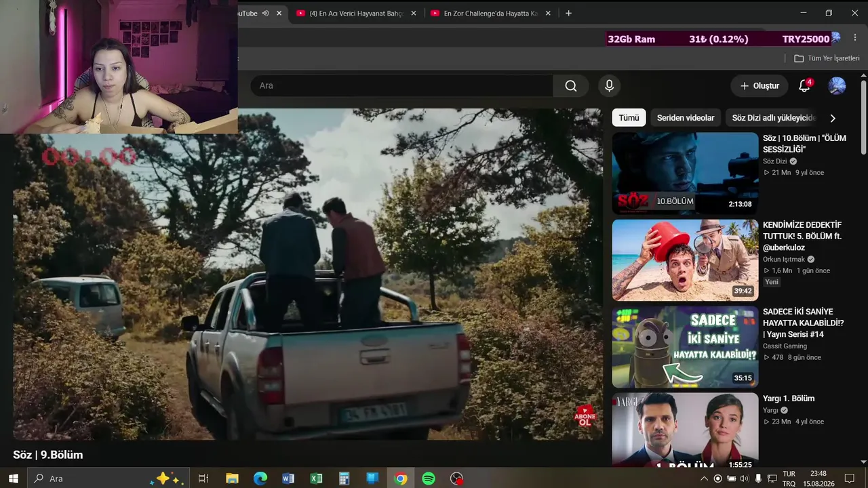Viewport: 868px width, 488px height.
Task: Click the 'TRY25000' overlay text
Action: 806,39
